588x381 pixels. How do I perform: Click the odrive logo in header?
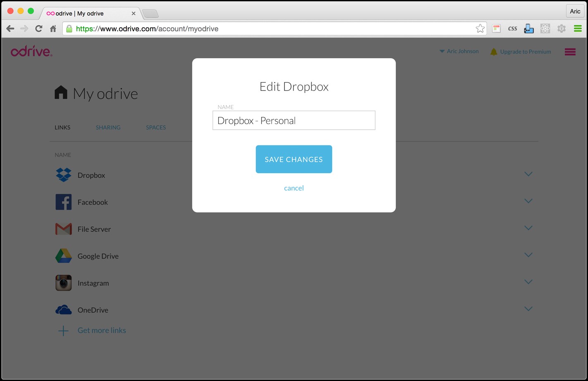31,52
